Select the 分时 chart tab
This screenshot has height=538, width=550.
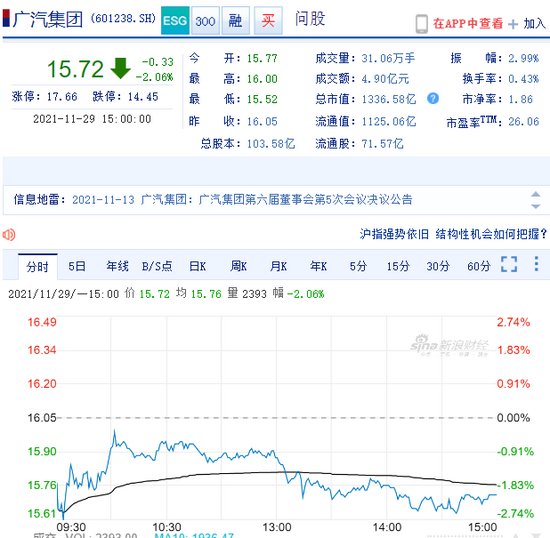[x=38, y=267]
